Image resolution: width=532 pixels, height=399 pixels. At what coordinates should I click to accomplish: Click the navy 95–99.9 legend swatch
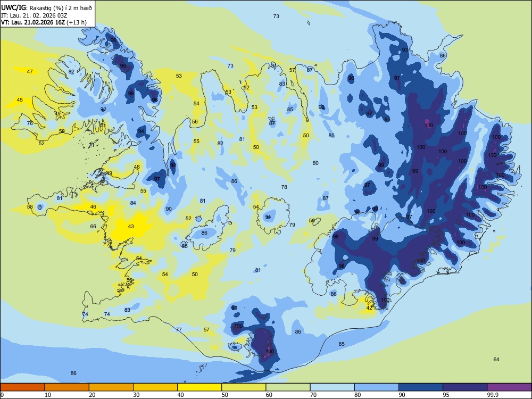click(465, 387)
